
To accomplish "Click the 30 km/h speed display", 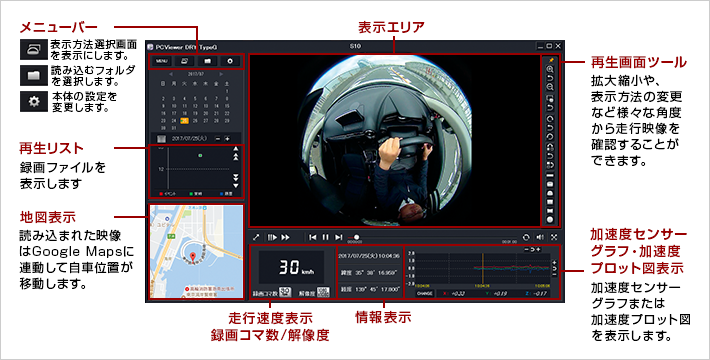I will [x=291, y=268].
